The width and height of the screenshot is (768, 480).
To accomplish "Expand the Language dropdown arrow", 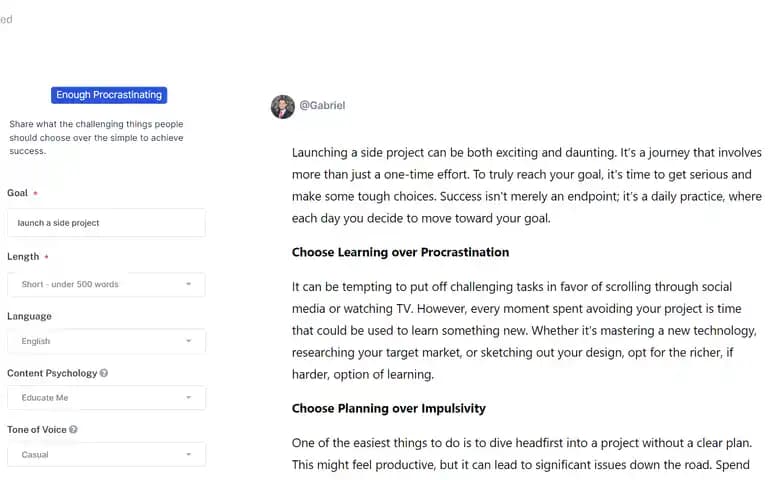I will (x=189, y=341).
